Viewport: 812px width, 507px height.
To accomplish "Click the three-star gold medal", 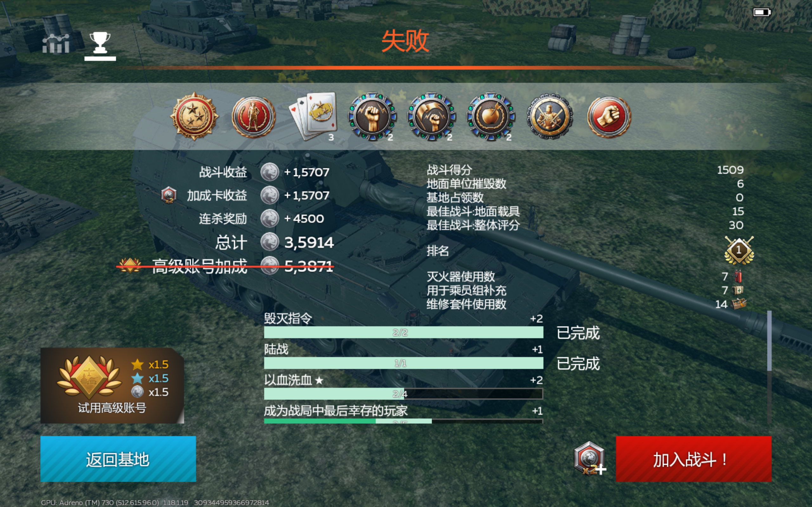I will (x=194, y=116).
